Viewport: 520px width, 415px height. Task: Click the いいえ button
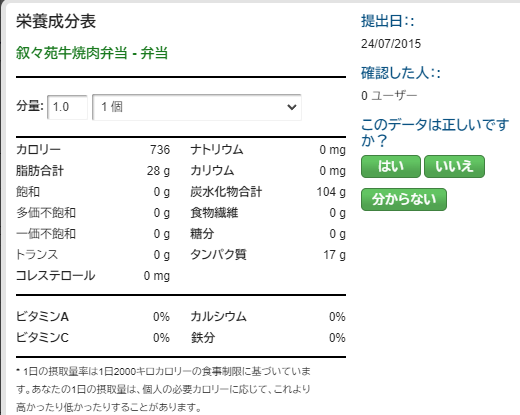pyautogui.click(x=454, y=166)
